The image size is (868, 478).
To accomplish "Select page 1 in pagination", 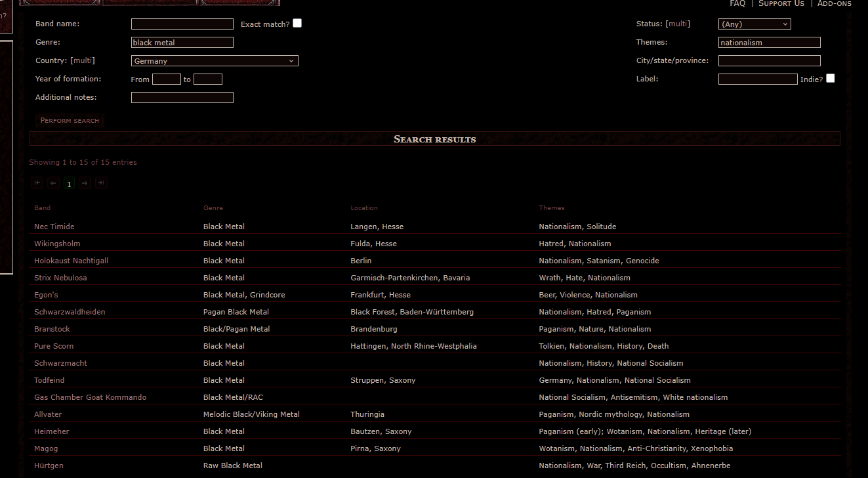I will click(x=69, y=184).
